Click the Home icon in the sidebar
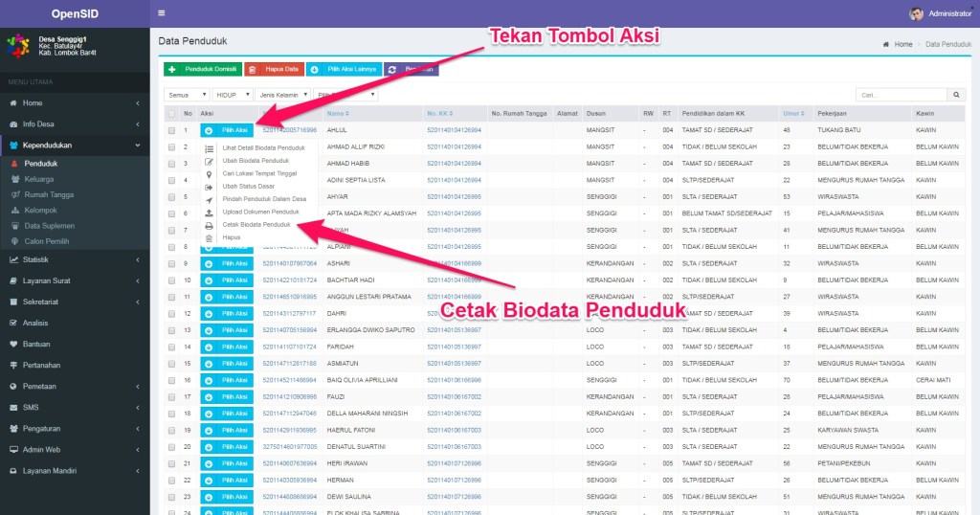Screen dimensions: 980x515 [x=13, y=103]
